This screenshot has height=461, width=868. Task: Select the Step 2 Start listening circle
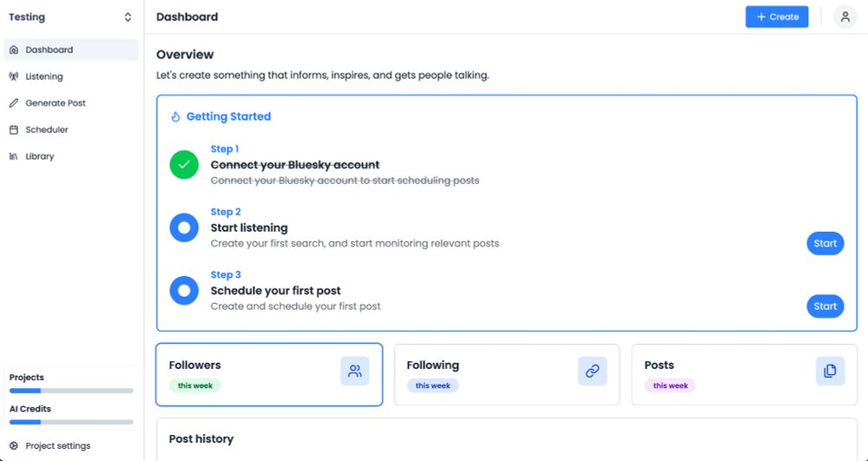pyautogui.click(x=184, y=227)
